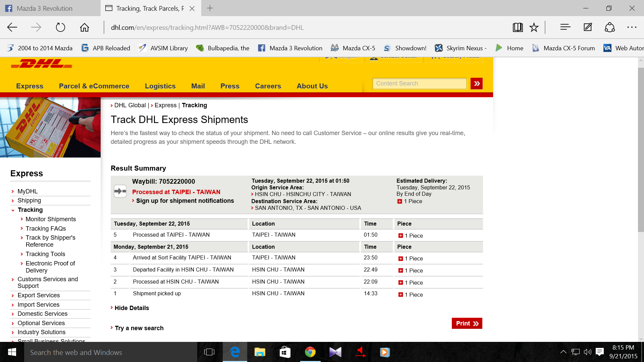This screenshot has width=644, height=362.
Task: Open the Mail menu
Action: pos(198,86)
